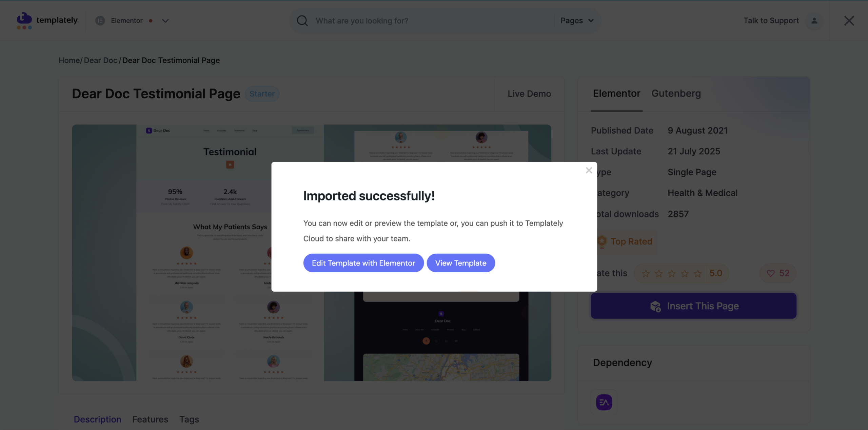Click the Templately logo icon
Screen dimensions: 868x430
click(24, 21)
